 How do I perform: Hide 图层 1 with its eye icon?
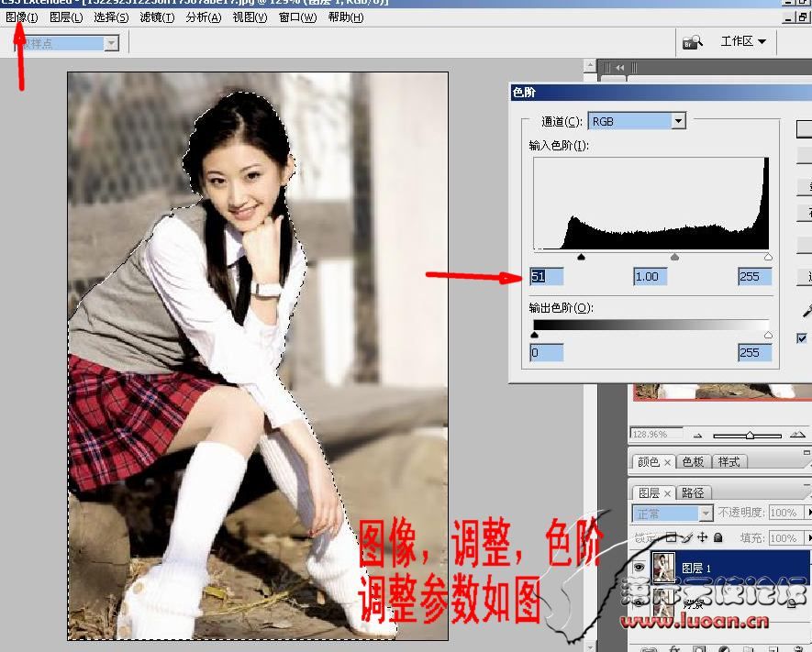pos(639,567)
